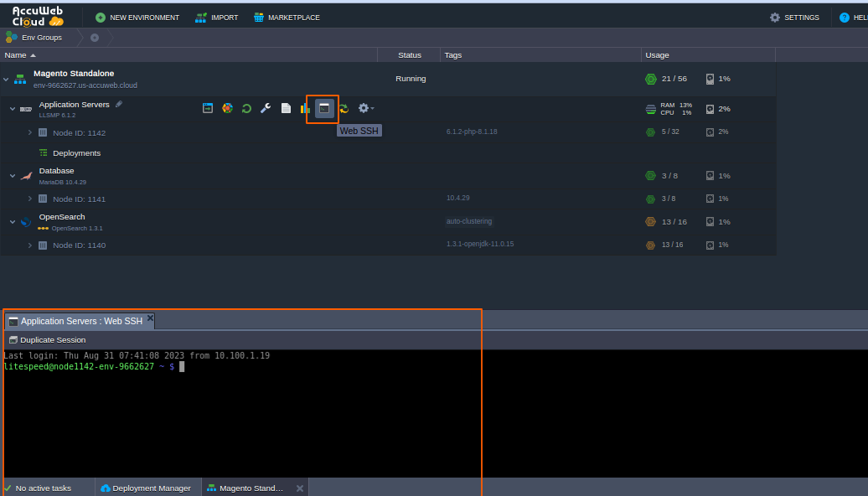868x496 pixels.
Task: Expand Node ID: 1142
Action: click(30, 132)
